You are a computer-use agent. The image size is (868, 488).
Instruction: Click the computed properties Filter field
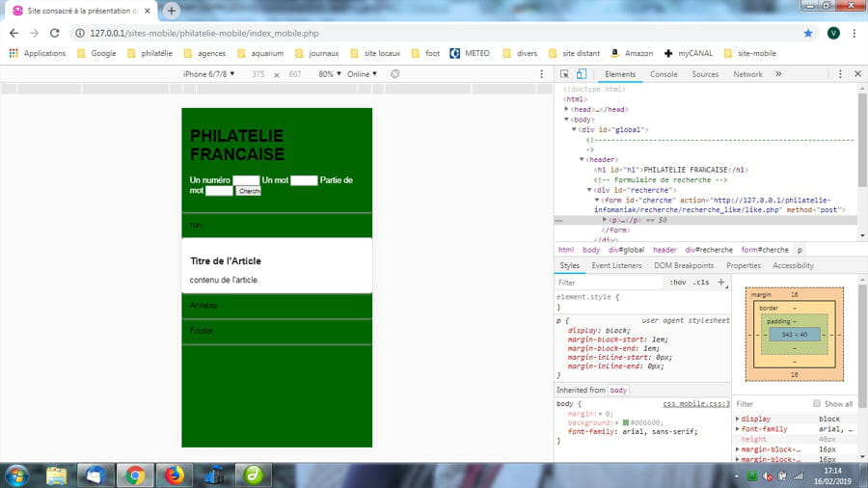point(771,404)
